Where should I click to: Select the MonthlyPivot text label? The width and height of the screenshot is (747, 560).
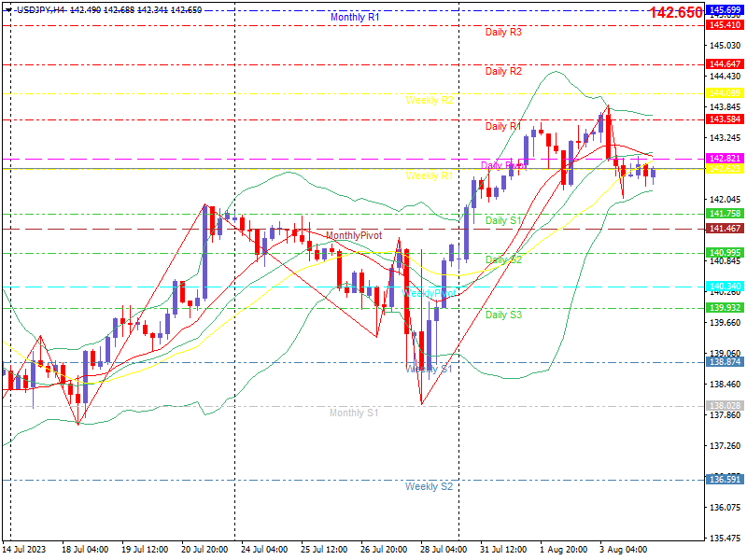click(354, 235)
